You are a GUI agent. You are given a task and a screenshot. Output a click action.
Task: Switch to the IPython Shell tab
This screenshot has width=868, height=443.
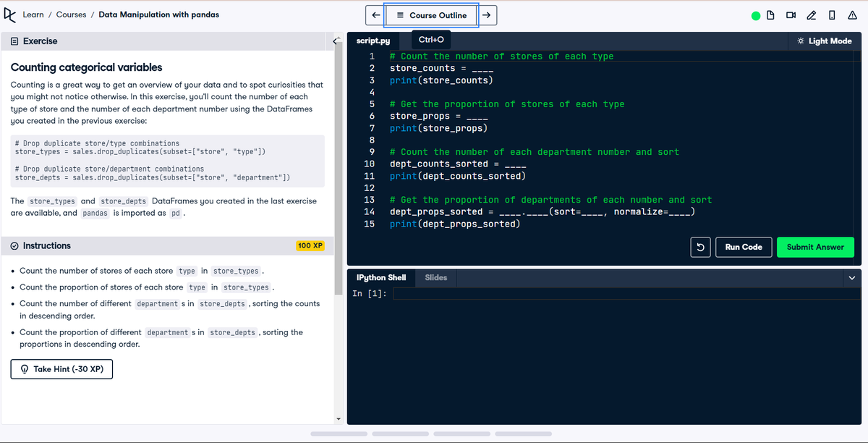(381, 277)
